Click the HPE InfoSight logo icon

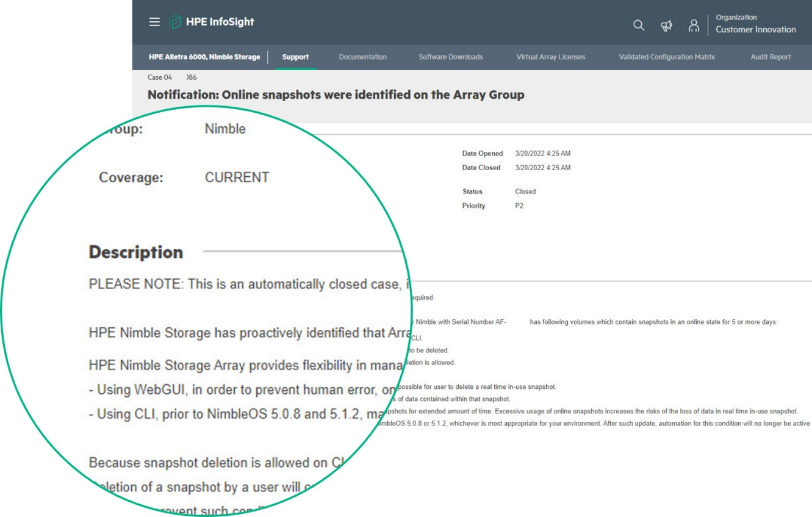(175, 22)
